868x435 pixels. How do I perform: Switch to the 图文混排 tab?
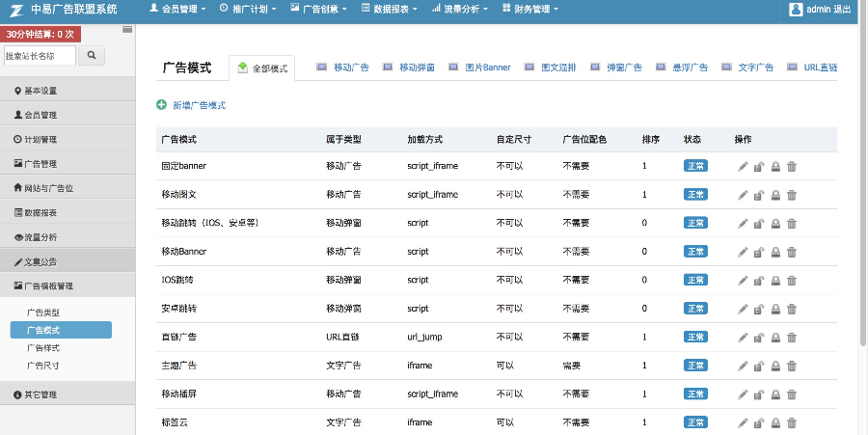(551, 68)
